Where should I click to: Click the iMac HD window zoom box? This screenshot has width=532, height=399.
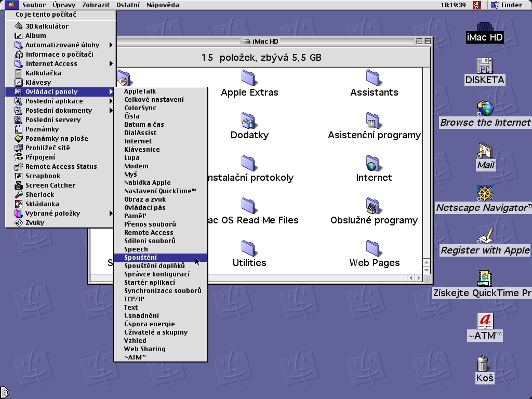[x=419, y=41]
